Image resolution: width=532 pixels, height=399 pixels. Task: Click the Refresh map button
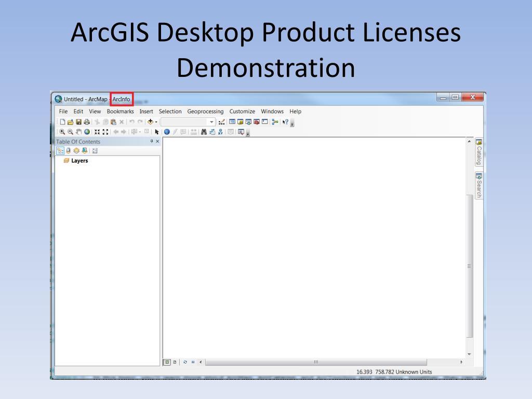tap(185, 362)
